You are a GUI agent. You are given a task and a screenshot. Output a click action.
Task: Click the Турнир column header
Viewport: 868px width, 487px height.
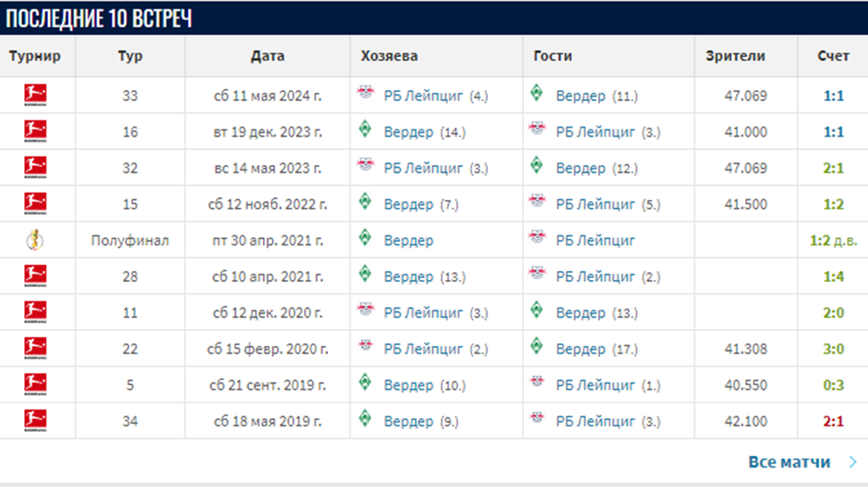pyautogui.click(x=36, y=55)
